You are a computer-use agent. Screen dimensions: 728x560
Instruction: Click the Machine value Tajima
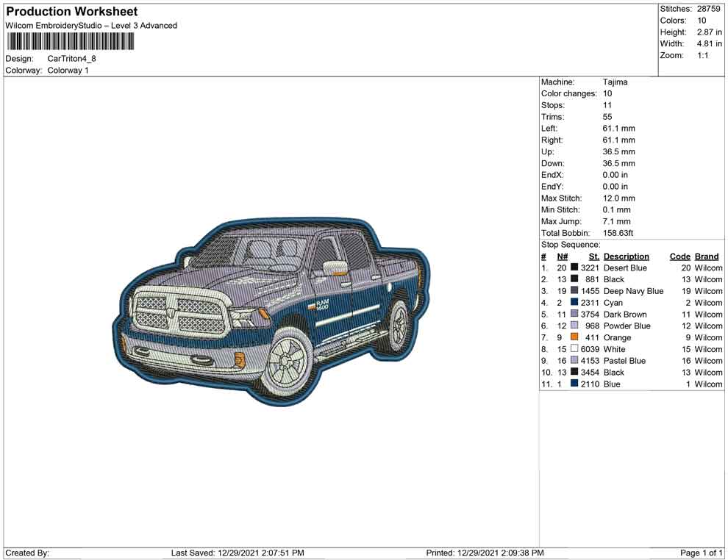pyautogui.click(x=615, y=82)
